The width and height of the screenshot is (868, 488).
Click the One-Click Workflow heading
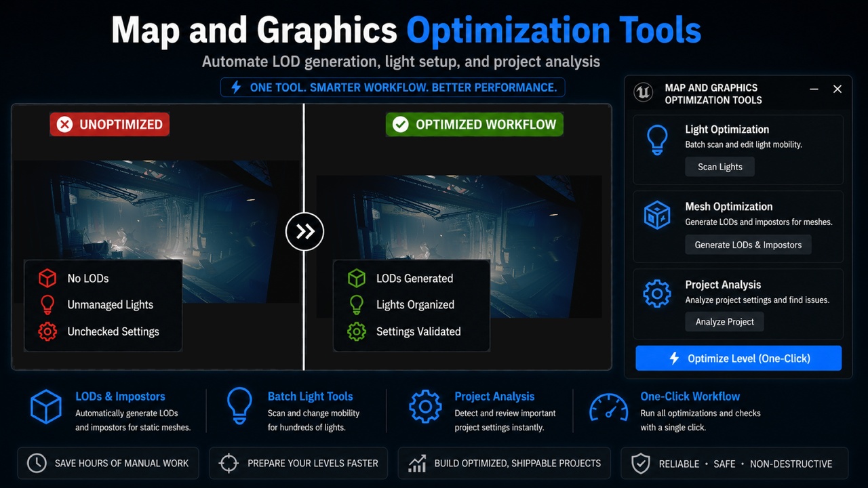point(690,396)
